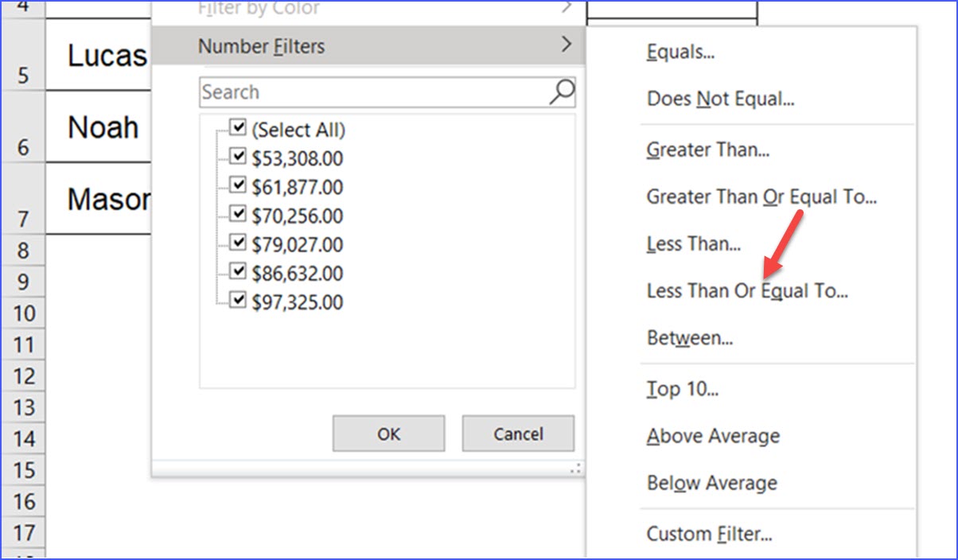The image size is (958, 560).
Task: Cancel the filter selection
Action: [x=517, y=434]
